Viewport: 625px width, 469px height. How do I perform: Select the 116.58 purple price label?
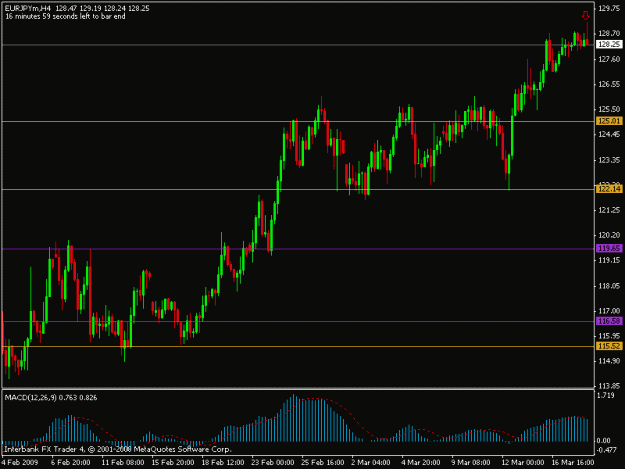(609, 321)
